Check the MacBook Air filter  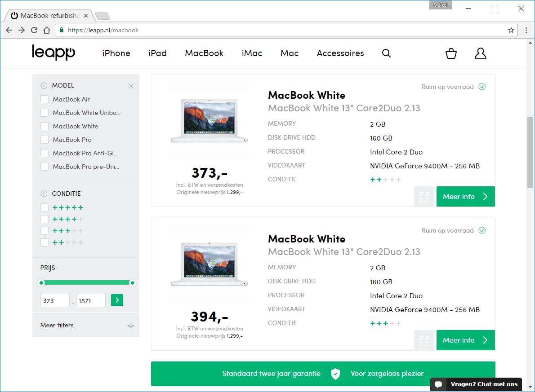[45, 99]
